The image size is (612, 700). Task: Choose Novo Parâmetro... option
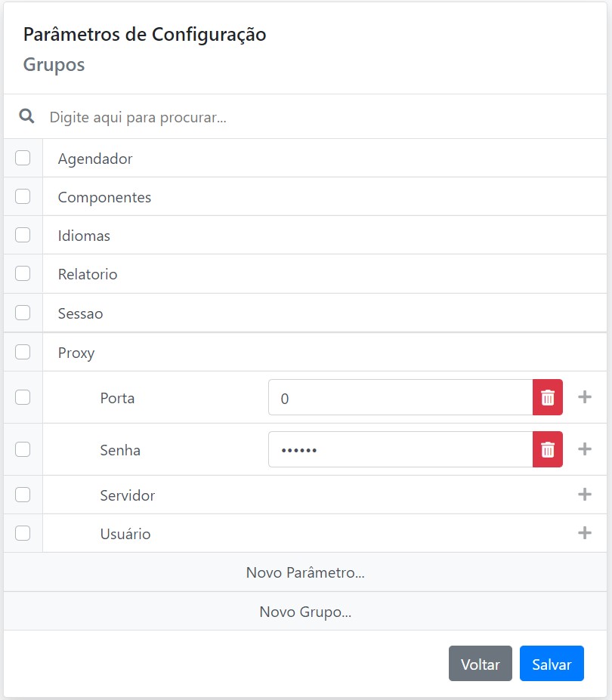305,572
